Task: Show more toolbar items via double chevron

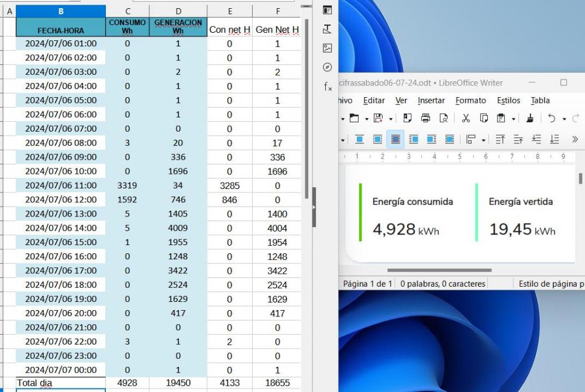Action: tap(575, 139)
